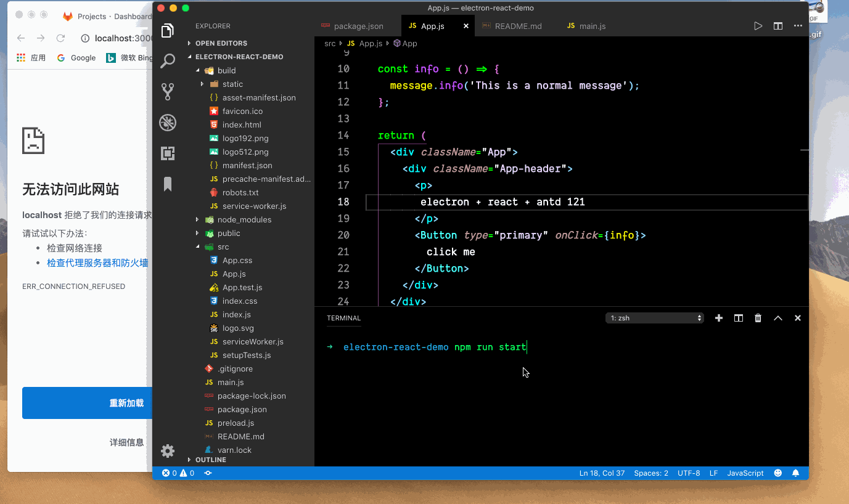Close the App.js editor tab
Image resolution: width=849 pixels, height=504 pixels.
pos(466,26)
